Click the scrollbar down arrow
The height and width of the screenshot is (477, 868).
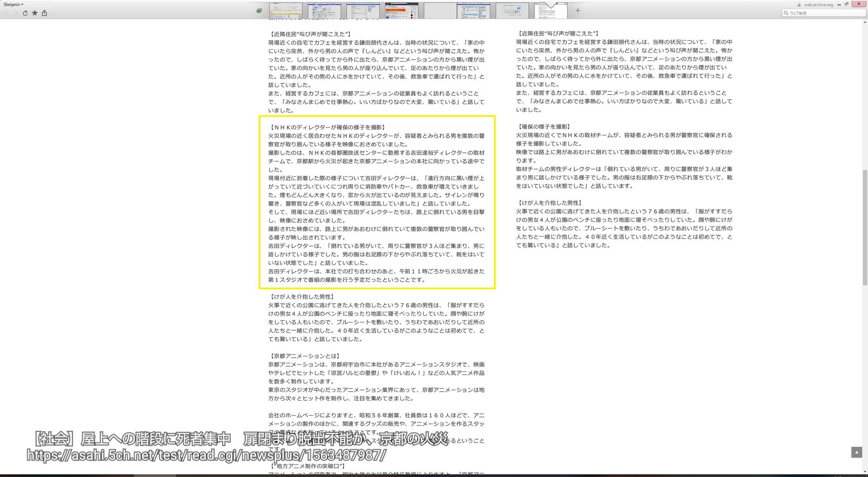click(865, 471)
